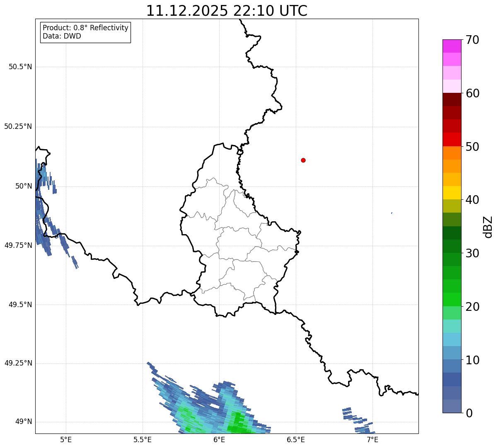
Task: Click the 6°E longitude label
Action: coord(219,439)
